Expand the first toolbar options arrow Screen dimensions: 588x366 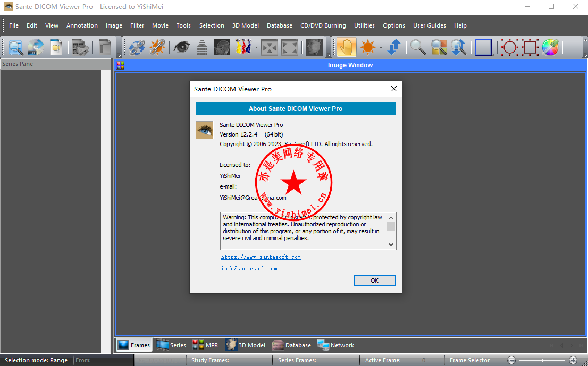(119, 55)
